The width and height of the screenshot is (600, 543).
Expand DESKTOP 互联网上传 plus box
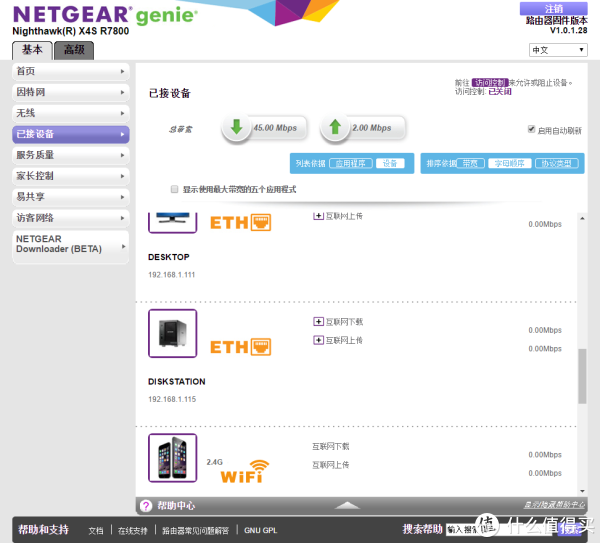318,216
